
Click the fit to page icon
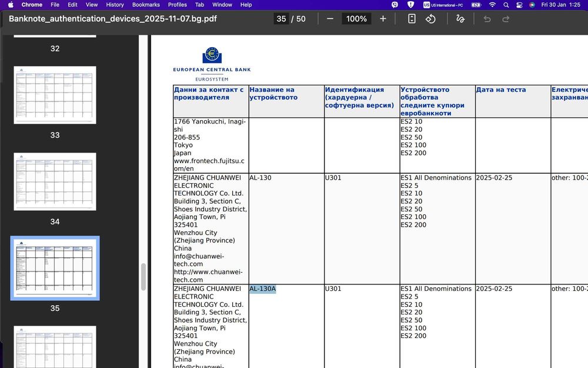(412, 19)
